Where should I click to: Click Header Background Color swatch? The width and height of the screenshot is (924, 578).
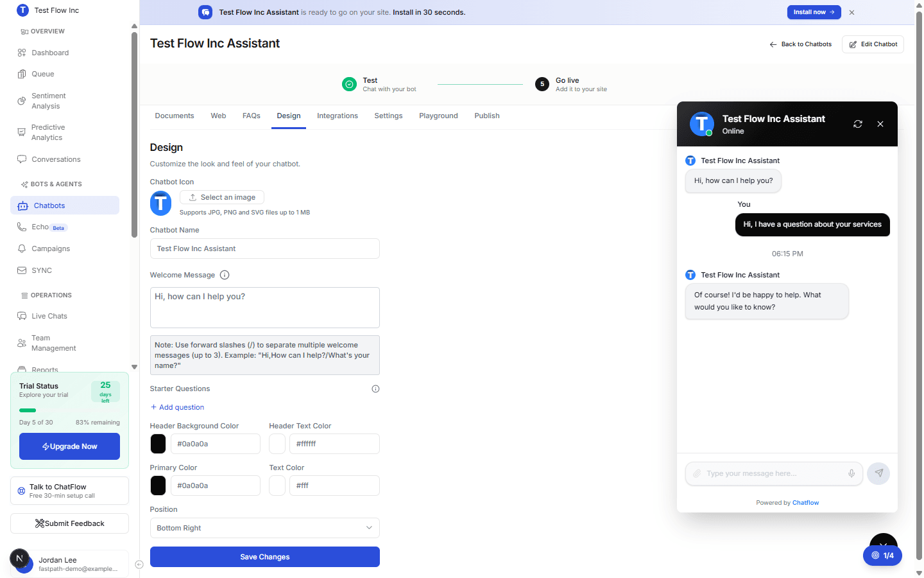coord(158,444)
